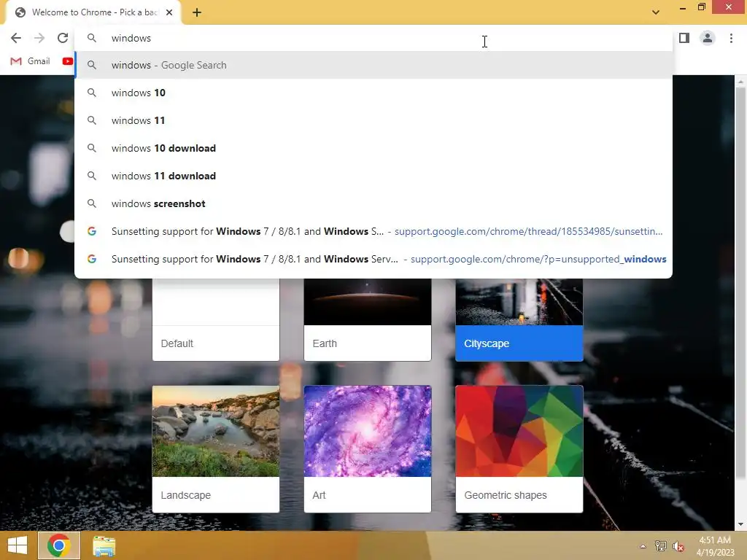The image size is (747, 560).
Task: Show hidden system tray icons
Action: pos(643,546)
